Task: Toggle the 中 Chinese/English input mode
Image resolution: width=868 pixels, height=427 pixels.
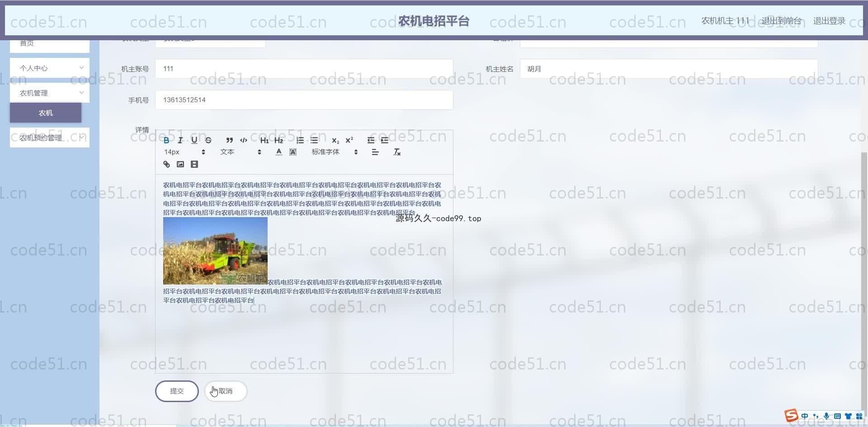Action: pos(805,416)
